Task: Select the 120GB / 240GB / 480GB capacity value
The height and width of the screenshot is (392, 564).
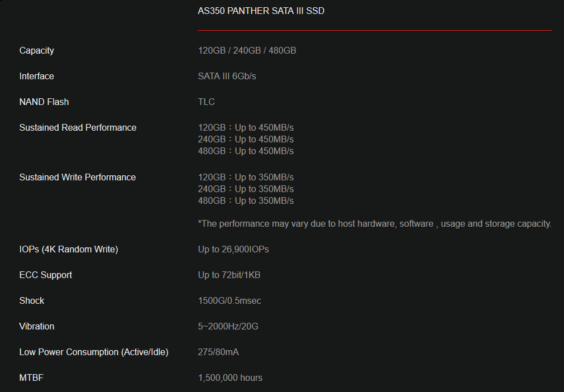Action: (x=247, y=50)
